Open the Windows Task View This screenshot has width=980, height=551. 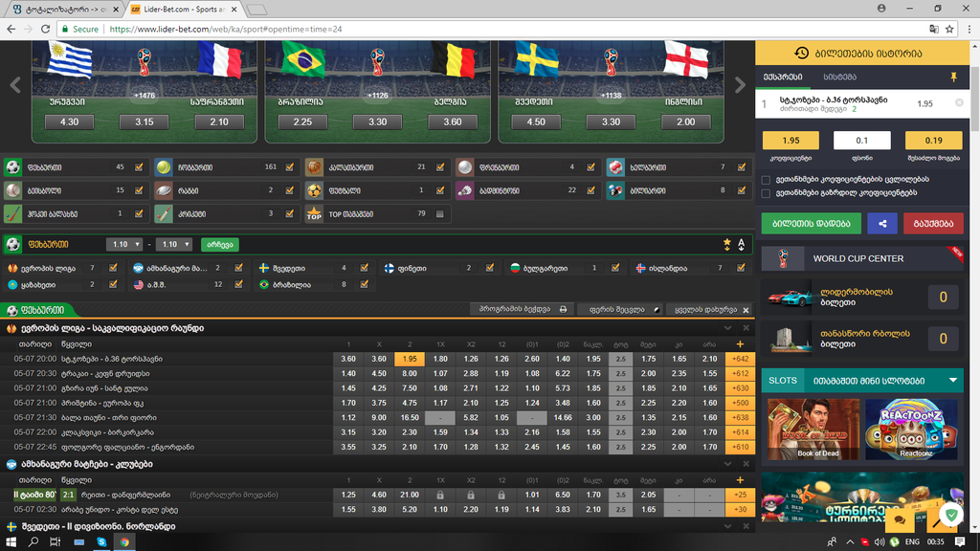(55, 541)
